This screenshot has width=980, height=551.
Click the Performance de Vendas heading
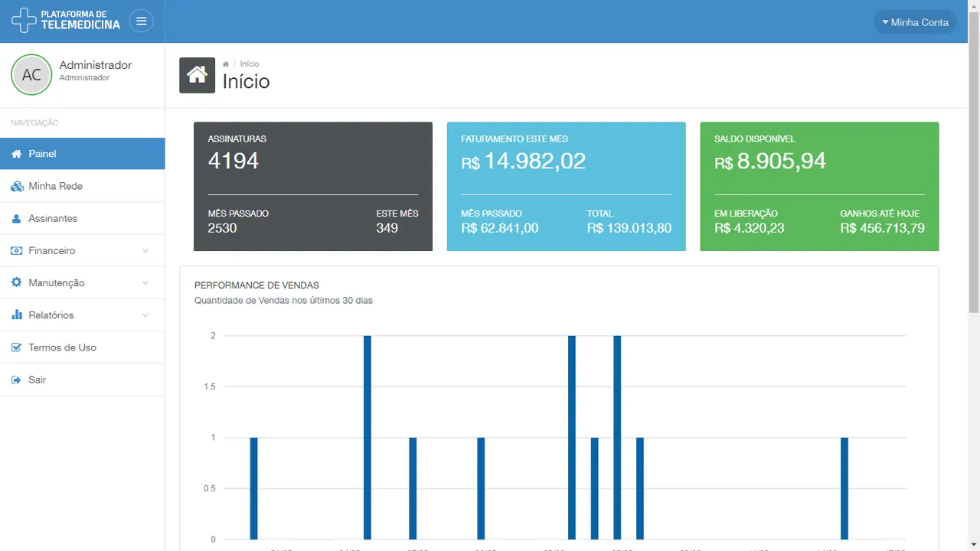256,285
